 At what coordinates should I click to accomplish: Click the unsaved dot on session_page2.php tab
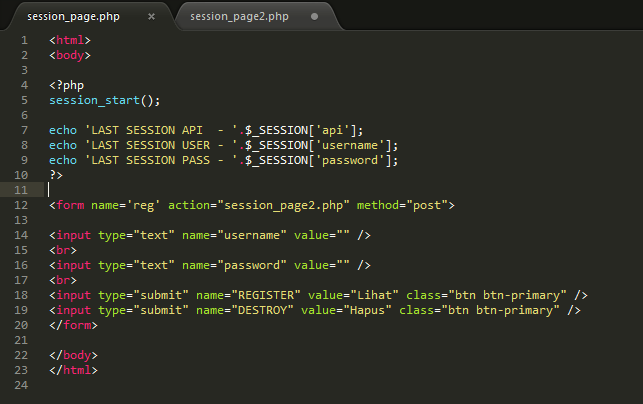(315, 16)
